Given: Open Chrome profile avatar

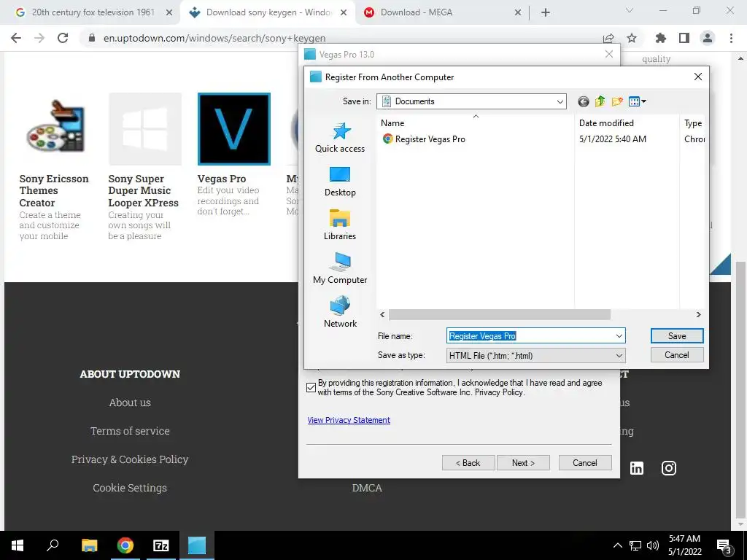Looking at the screenshot, I should tap(708, 38).
